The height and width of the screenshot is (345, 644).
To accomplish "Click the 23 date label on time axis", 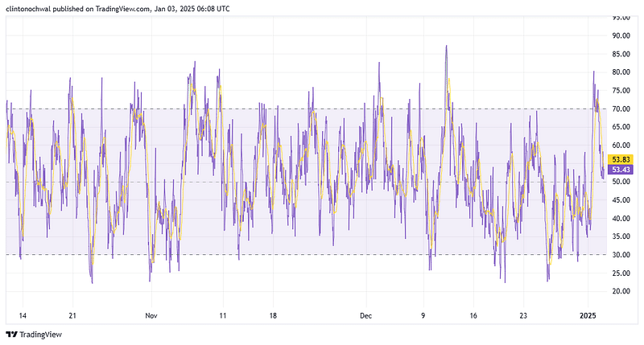I will point(524,315).
